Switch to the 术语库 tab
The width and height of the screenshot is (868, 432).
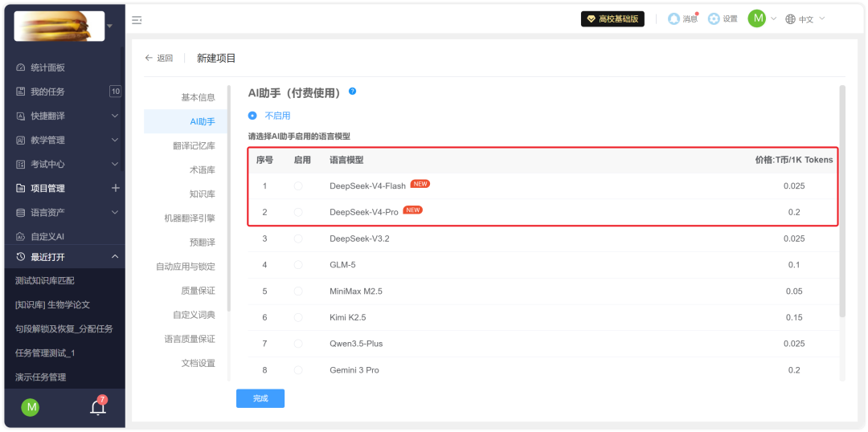(203, 169)
